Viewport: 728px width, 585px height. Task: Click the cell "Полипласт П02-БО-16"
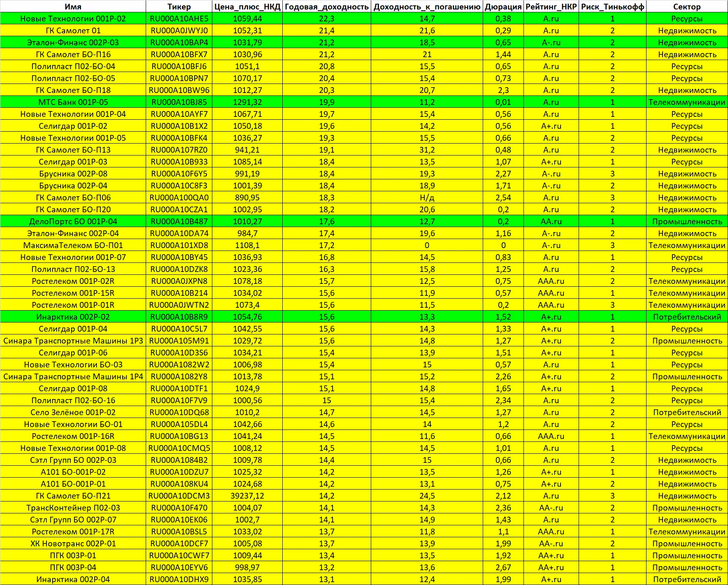[73, 400]
